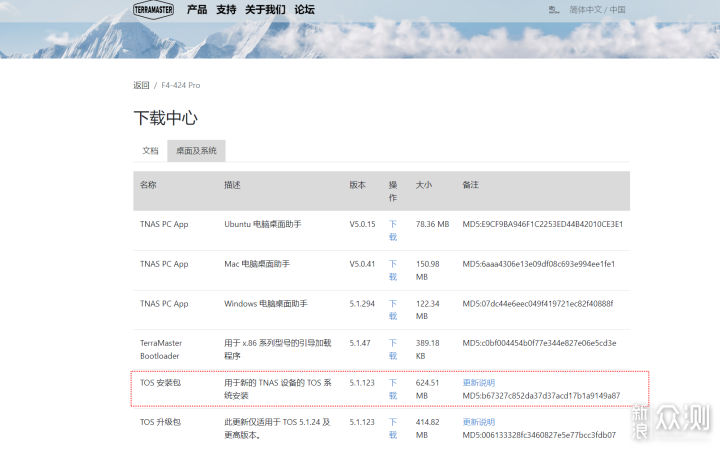Select 简体中文 / 中国 language option
The height and width of the screenshot is (449, 720).
[x=597, y=10]
